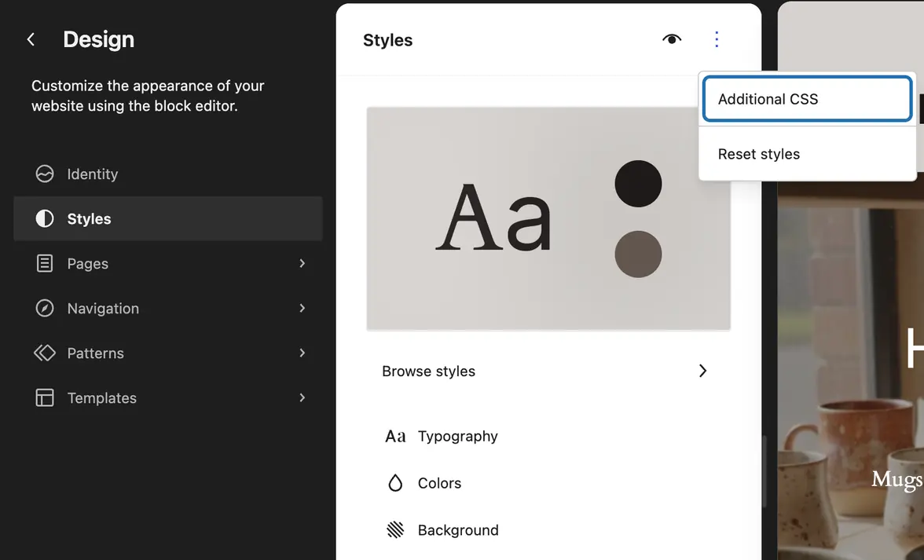Click the Aa text in the style preview
The image size is (924, 560).
click(x=493, y=218)
